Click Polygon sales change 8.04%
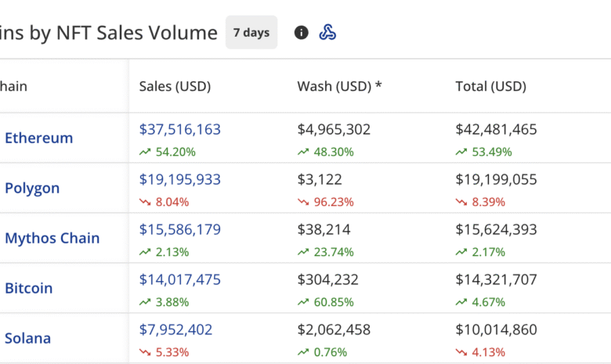 point(164,202)
